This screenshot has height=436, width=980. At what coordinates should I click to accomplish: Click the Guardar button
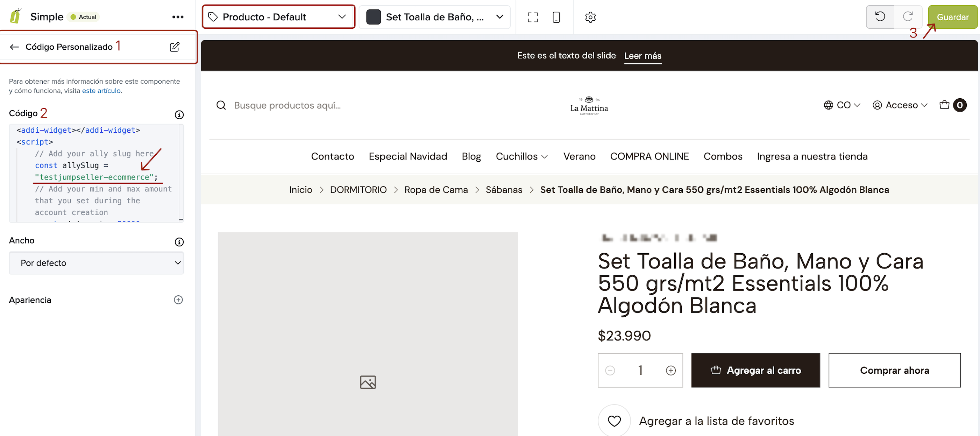coord(952,17)
